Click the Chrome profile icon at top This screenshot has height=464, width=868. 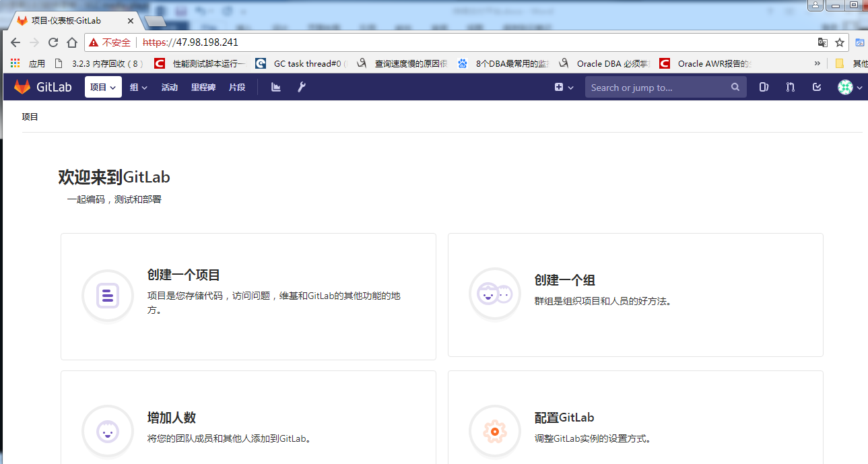coord(815,5)
